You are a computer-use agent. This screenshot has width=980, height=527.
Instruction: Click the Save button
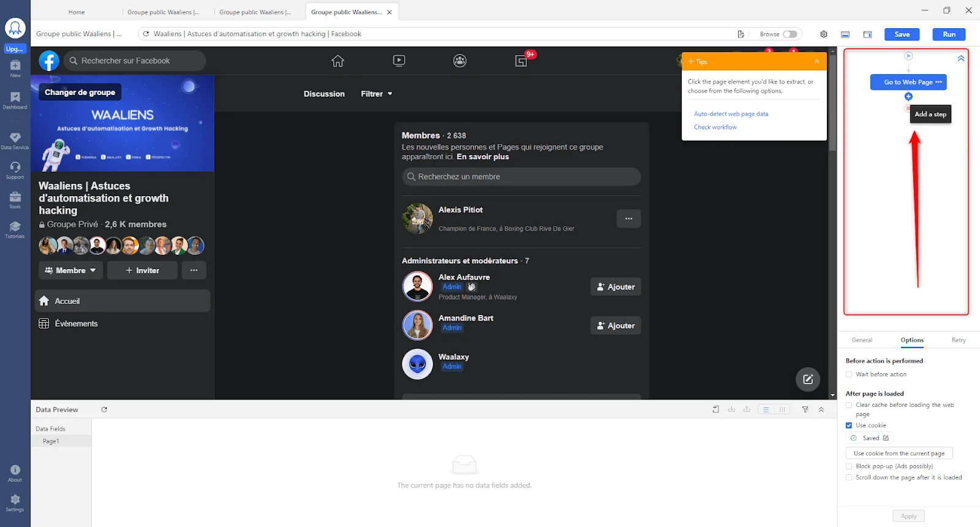(902, 34)
